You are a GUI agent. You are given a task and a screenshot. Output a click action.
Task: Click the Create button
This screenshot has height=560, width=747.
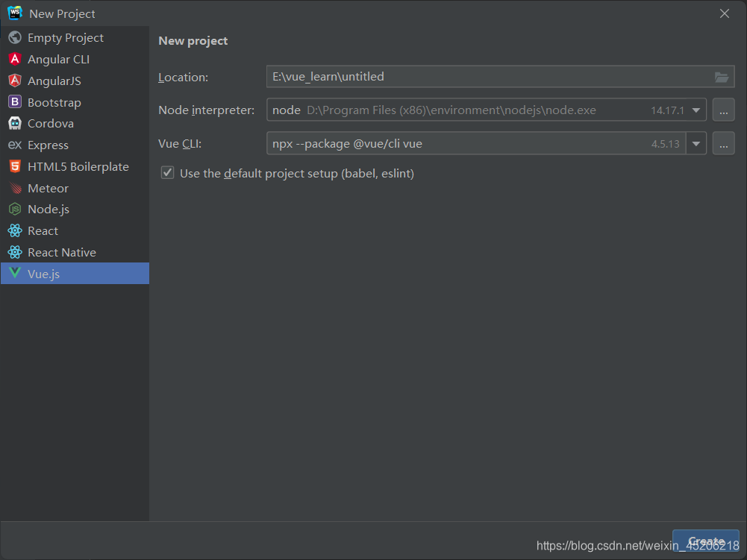click(x=705, y=542)
